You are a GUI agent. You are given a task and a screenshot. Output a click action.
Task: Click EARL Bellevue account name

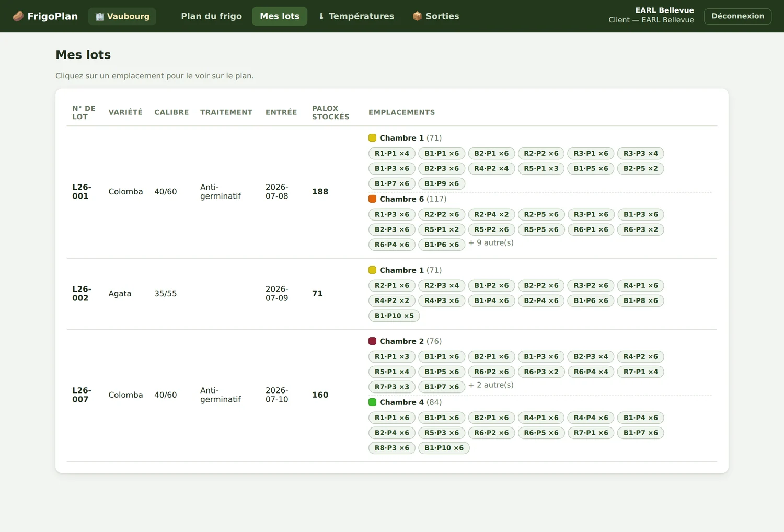[664, 10]
